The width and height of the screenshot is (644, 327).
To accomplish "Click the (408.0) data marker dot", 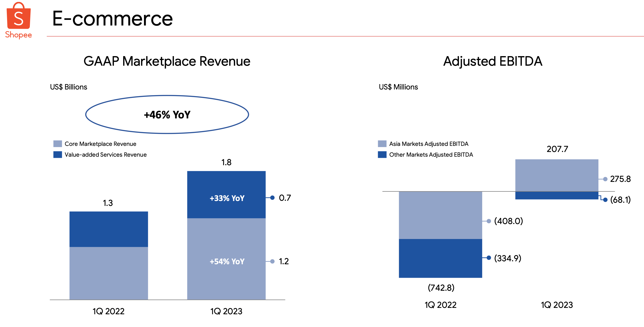I will tap(489, 221).
